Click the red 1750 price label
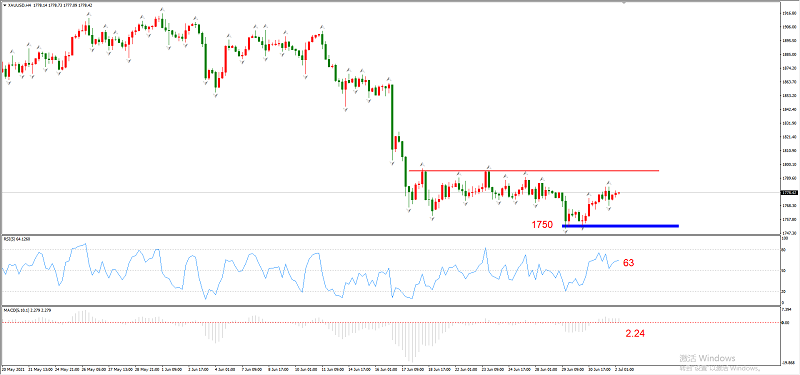 click(542, 224)
